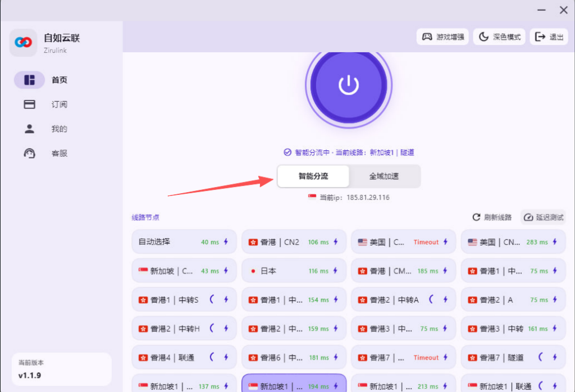Run 延迟测试 latency test
575x392 pixels.
pyautogui.click(x=544, y=217)
